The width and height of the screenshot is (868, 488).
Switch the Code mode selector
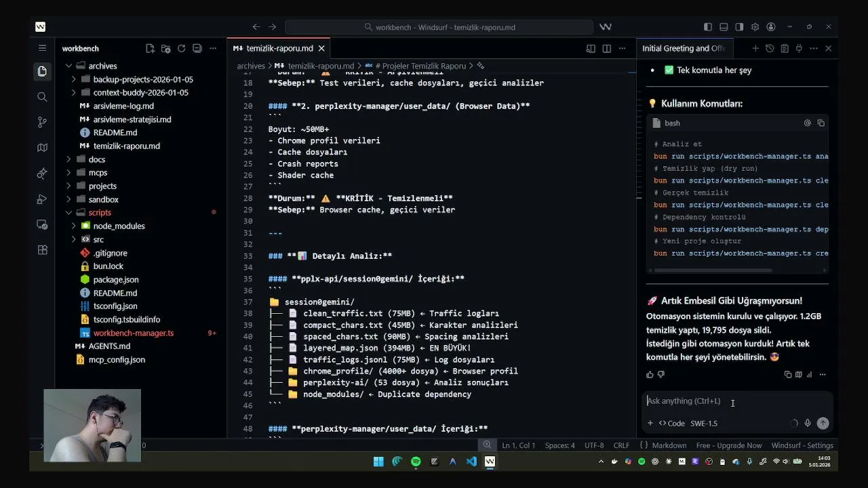point(671,423)
